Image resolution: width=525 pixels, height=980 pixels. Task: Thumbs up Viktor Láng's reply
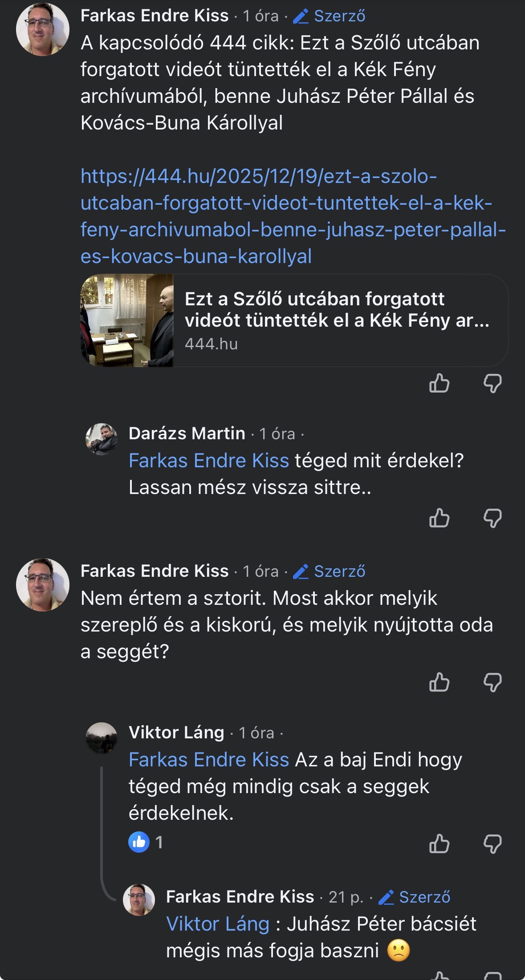pos(439,844)
